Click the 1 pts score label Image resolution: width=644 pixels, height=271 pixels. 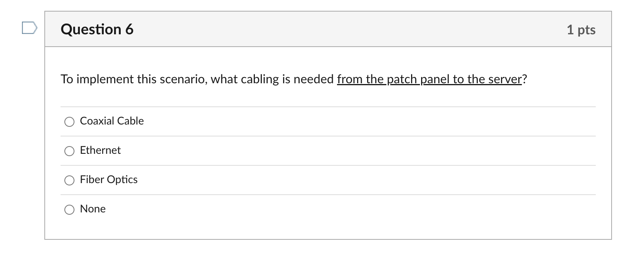point(581,30)
